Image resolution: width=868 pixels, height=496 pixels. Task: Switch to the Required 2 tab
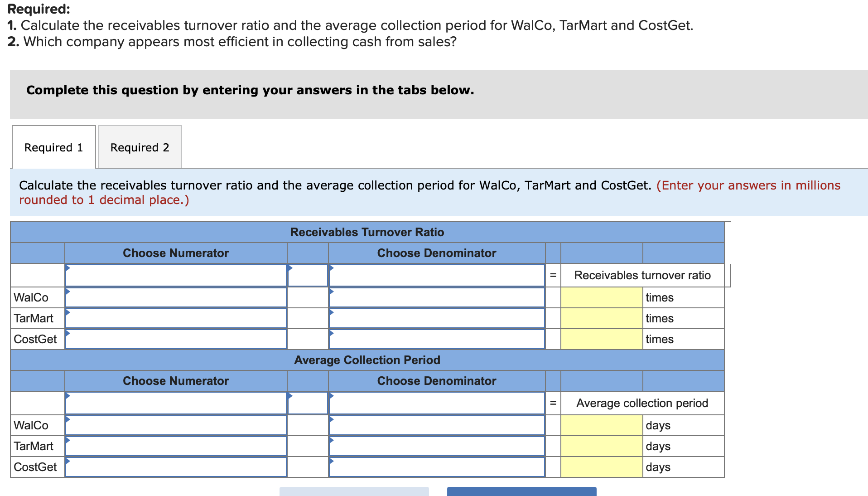pos(140,147)
